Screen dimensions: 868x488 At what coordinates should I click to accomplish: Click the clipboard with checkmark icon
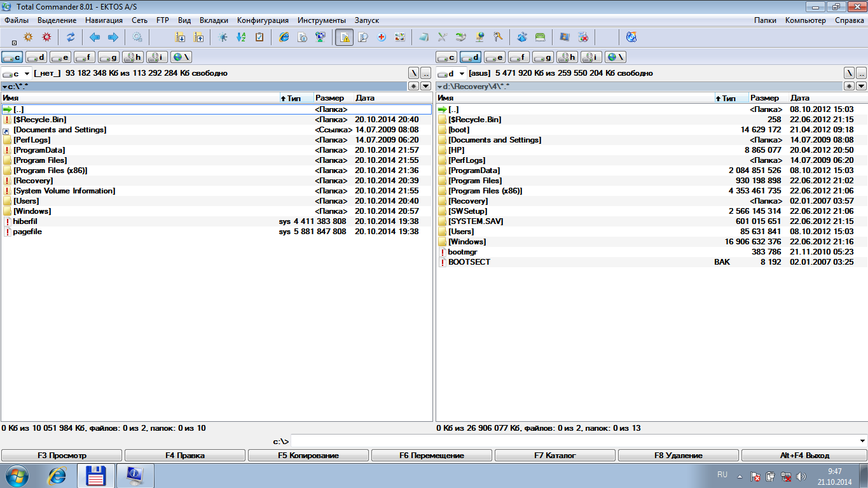pyautogui.click(x=259, y=37)
